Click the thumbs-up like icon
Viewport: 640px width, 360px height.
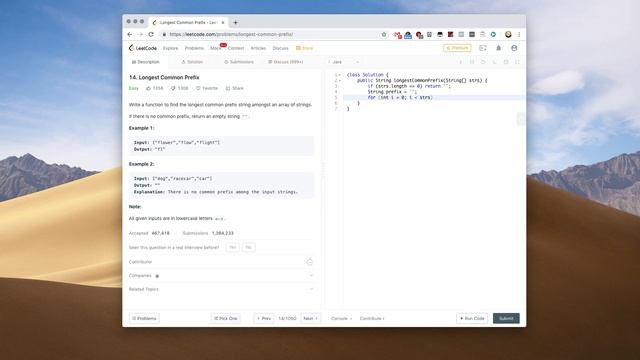[149, 88]
